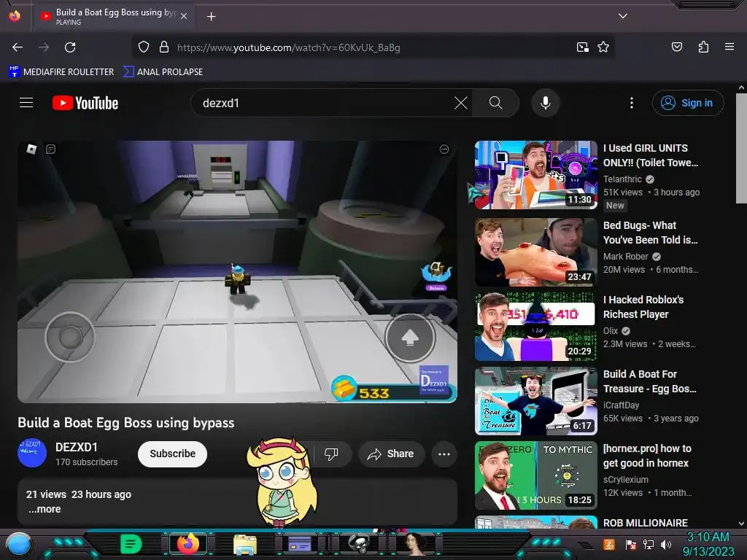The height and width of the screenshot is (560, 747).
Task: Open Firefox View icon
Action: (15, 16)
